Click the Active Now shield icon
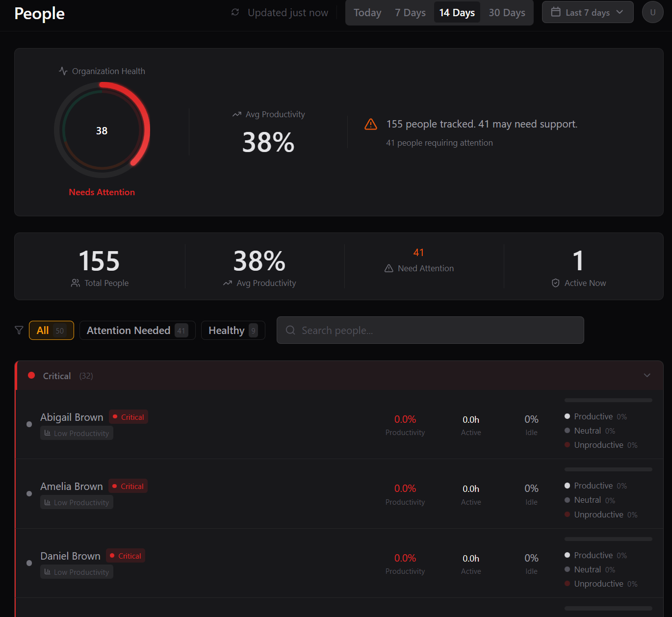Viewport: 672px width, 617px height. (x=556, y=283)
